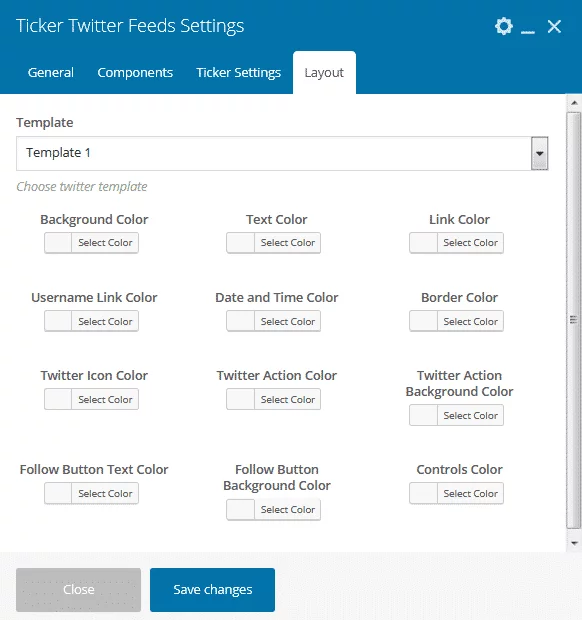The height and width of the screenshot is (620, 582).
Task: Click Select Color for Twitter Action Background Color
Action: point(471,415)
